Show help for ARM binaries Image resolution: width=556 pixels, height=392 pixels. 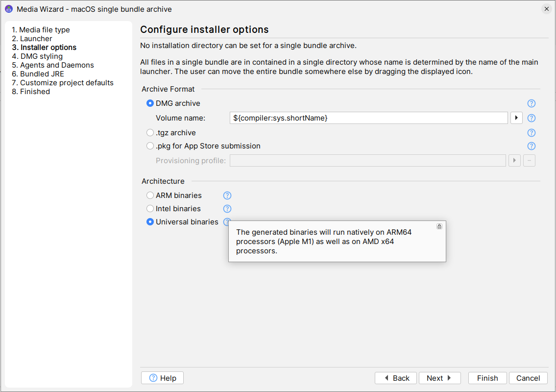point(227,196)
